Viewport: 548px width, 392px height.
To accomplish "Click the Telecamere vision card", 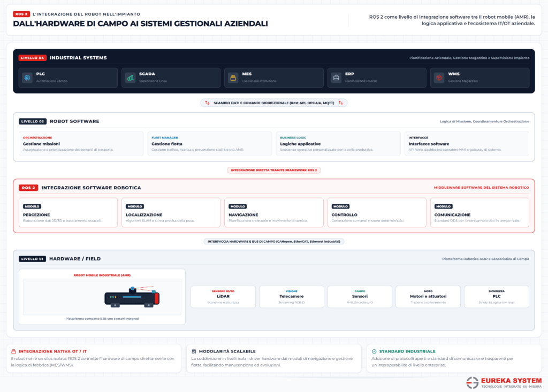I will (x=292, y=297).
